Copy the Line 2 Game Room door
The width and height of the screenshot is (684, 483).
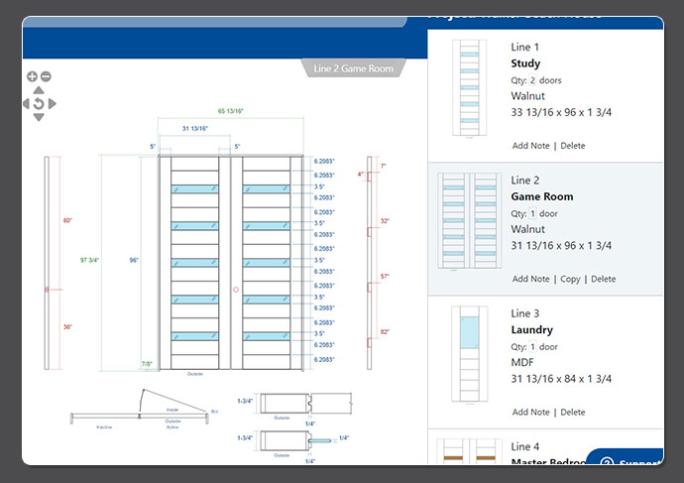570,279
